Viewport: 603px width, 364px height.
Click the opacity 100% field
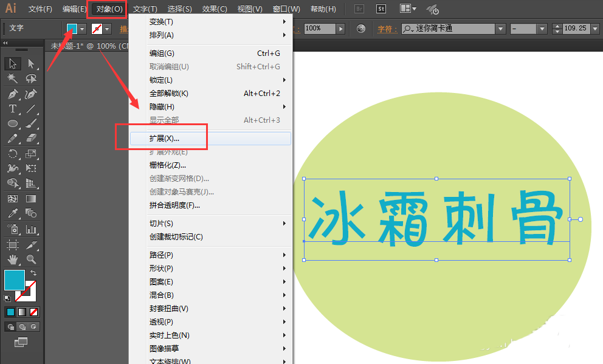pos(320,29)
